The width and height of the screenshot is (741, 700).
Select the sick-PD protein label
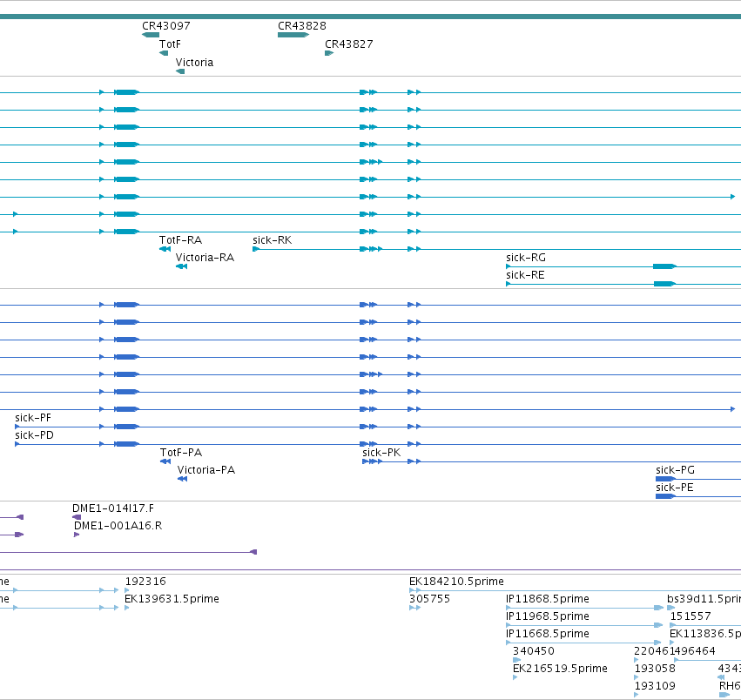pos(34,435)
